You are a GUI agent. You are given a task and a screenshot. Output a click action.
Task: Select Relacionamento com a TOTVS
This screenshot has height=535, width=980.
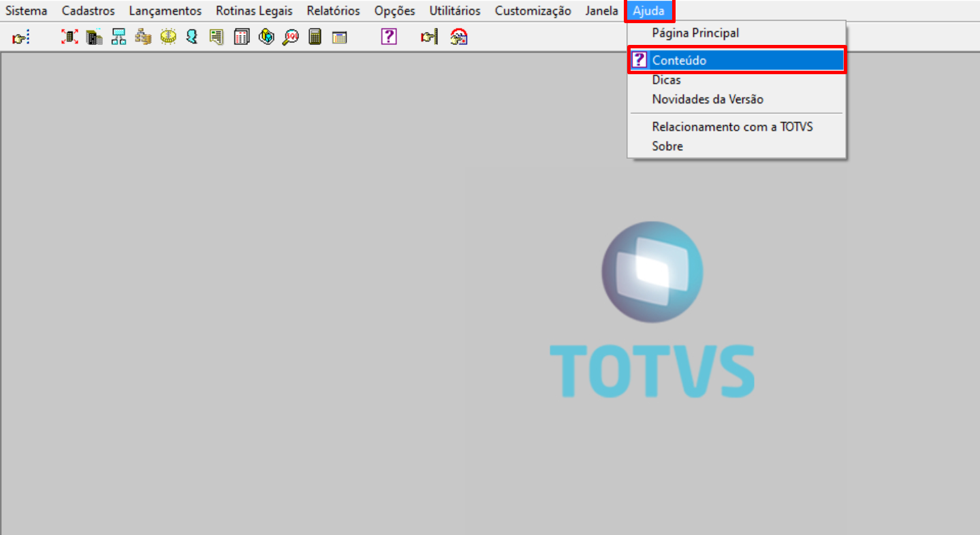(x=736, y=127)
